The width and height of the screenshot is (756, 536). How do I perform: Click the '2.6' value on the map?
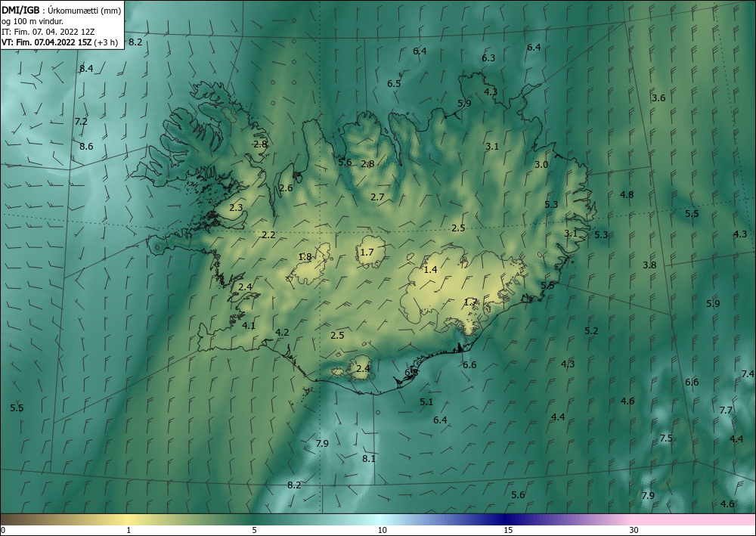(x=286, y=188)
